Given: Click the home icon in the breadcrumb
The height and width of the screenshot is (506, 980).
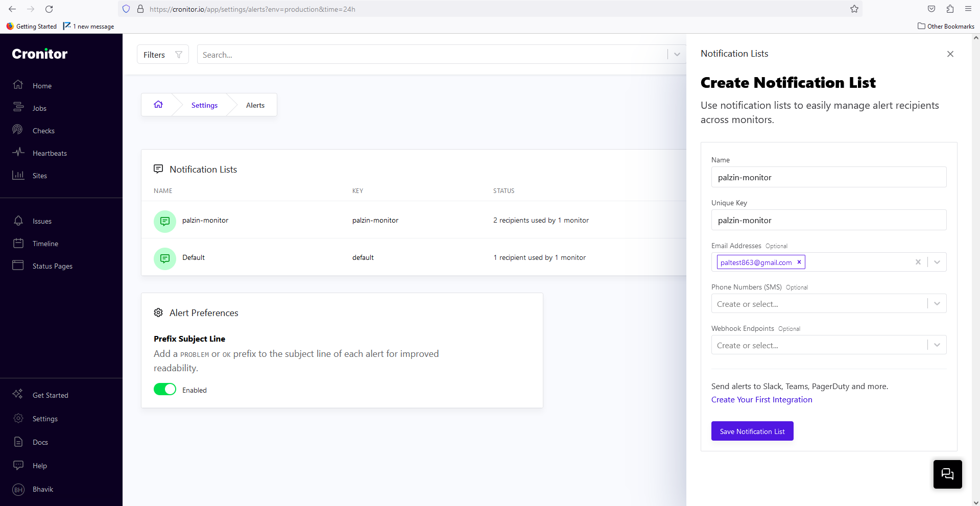Looking at the screenshot, I should pyautogui.click(x=158, y=105).
